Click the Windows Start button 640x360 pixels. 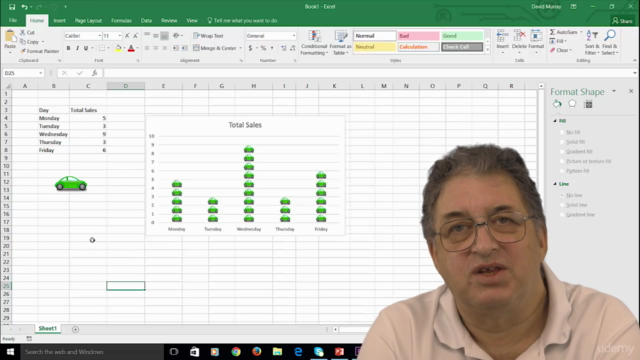point(10,351)
